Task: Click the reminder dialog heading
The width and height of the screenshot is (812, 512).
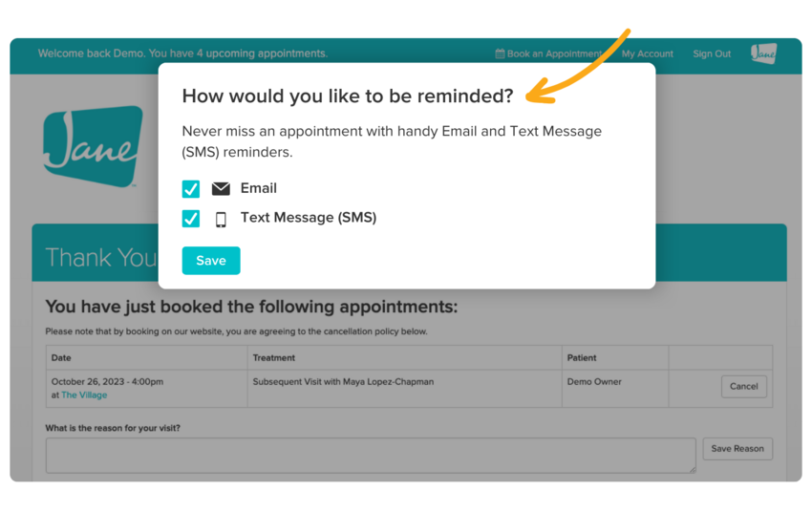Action: [347, 96]
